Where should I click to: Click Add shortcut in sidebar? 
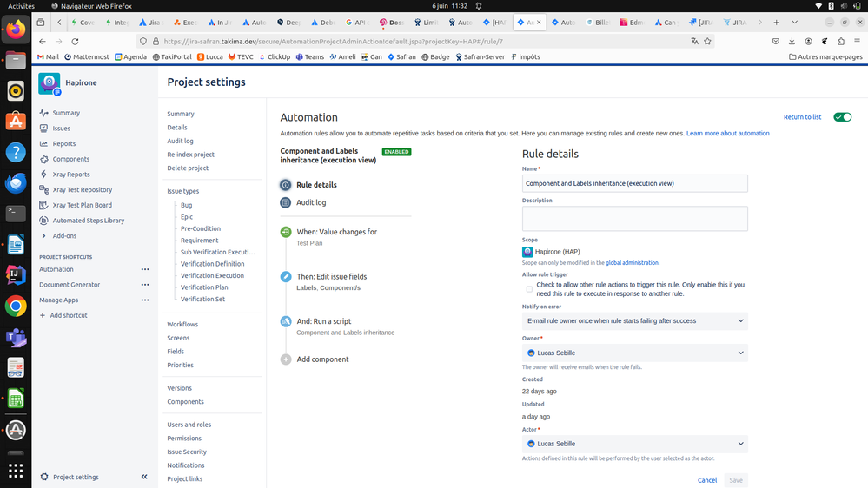pyautogui.click(x=63, y=315)
